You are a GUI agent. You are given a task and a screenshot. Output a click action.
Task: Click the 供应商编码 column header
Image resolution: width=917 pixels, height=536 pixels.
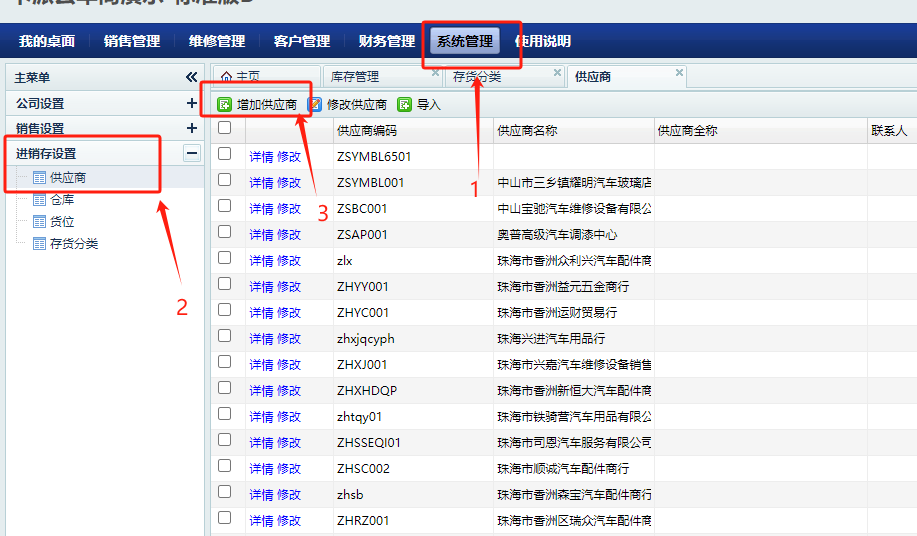point(367,131)
